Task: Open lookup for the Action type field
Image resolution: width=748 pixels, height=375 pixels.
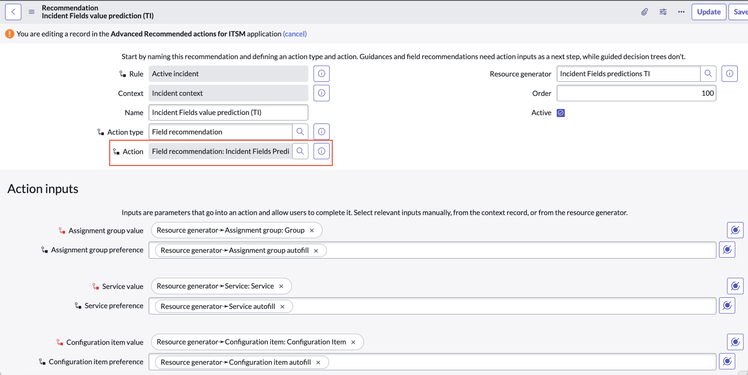Action: (x=300, y=132)
